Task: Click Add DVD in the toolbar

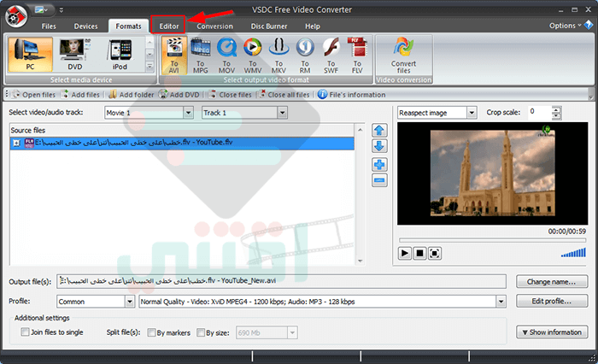Action: tap(179, 95)
